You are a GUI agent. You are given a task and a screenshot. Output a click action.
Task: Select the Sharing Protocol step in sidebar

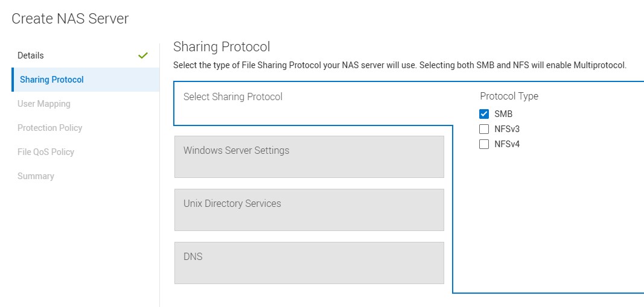[52, 80]
